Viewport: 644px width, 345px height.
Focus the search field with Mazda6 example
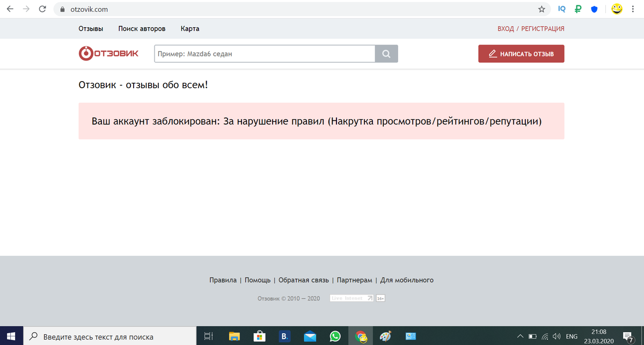265,54
